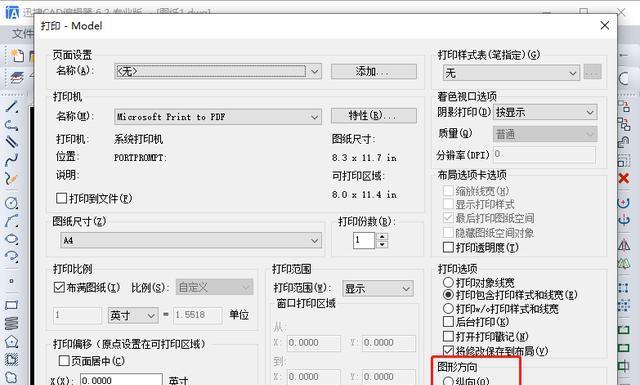Select the freehand sketch pencil tool
This screenshot has height=385, width=640.
point(11,178)
